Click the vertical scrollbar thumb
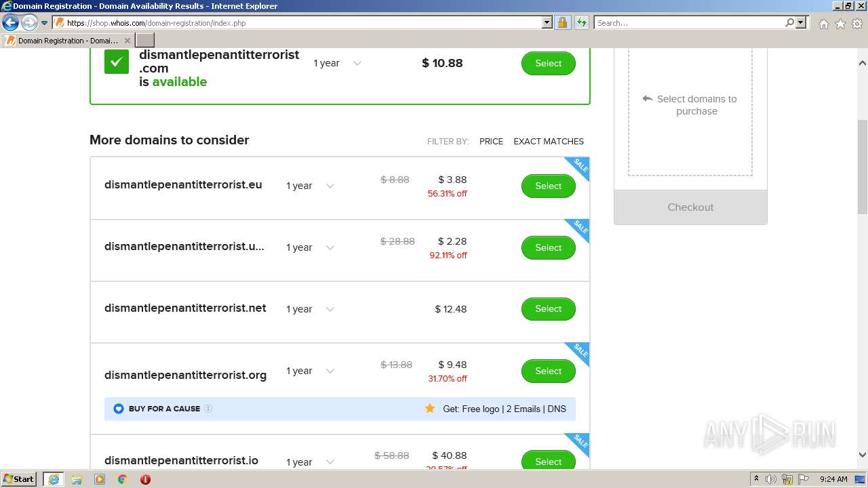Image resolution: width=868 pixels, height=488 pixels. [x=862, y=167]
